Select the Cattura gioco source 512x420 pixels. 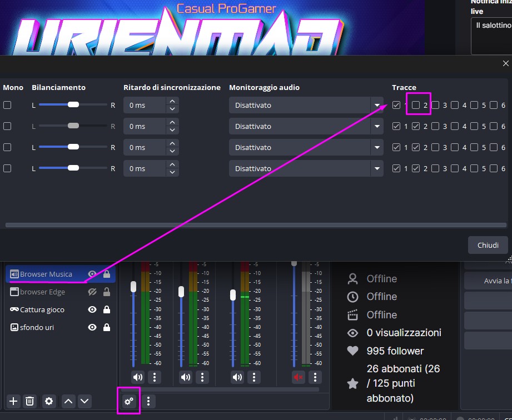42,309
